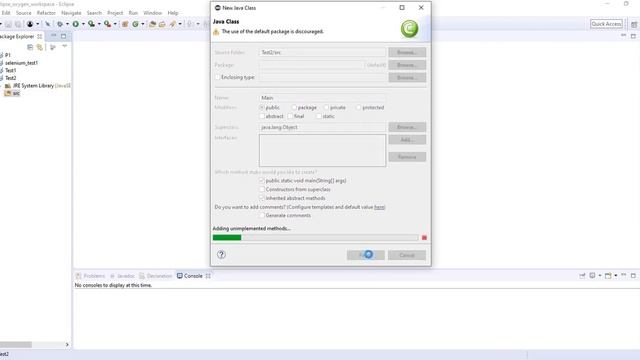Open dropdown arrow next to Coverage icon
Screen dimensions: 640x360
point(99,24)
